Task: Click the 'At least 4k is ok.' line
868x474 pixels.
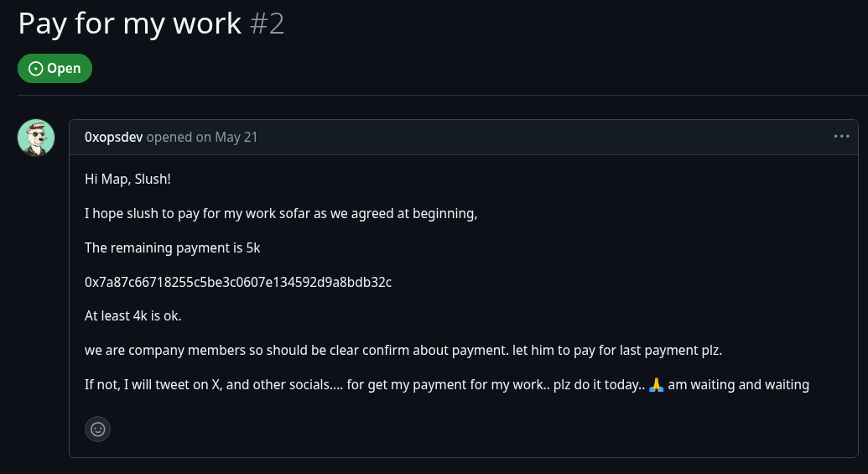Action: 133,316
